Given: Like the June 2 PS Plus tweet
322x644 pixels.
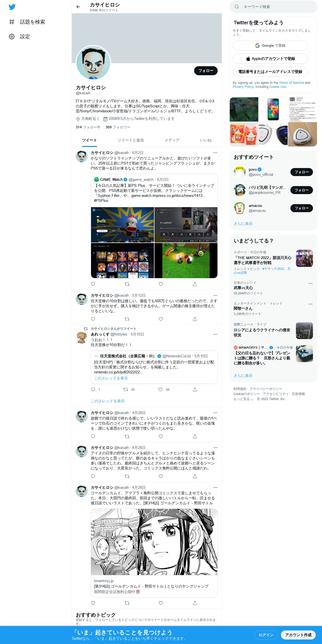Looking at the screenshot, I should pos(161,284).
